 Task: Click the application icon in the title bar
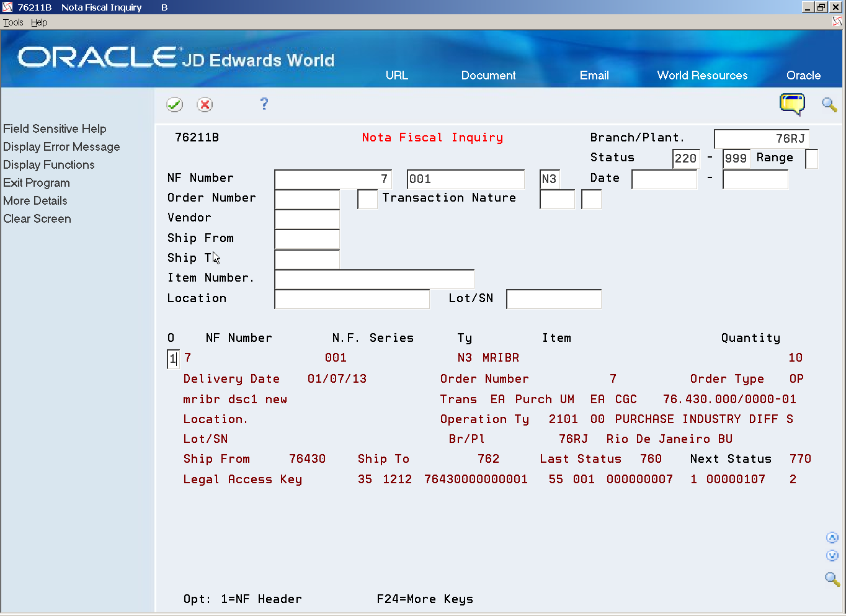pos(7,7)
